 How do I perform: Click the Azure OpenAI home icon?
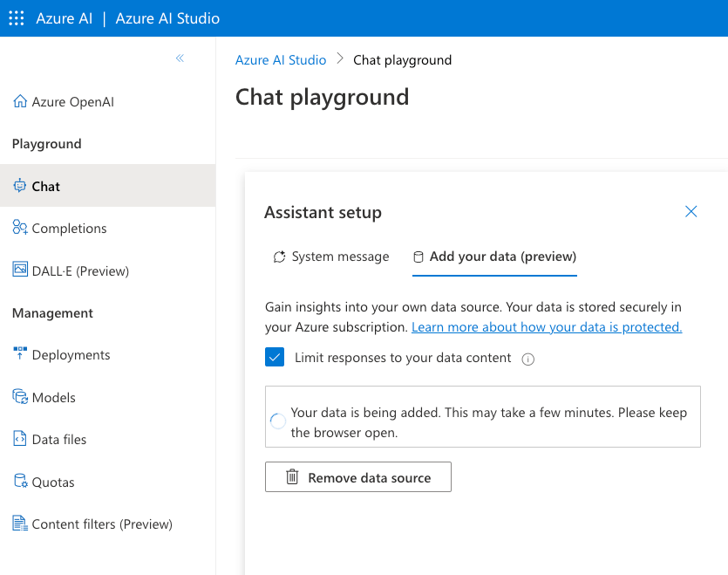click(20, 102)
